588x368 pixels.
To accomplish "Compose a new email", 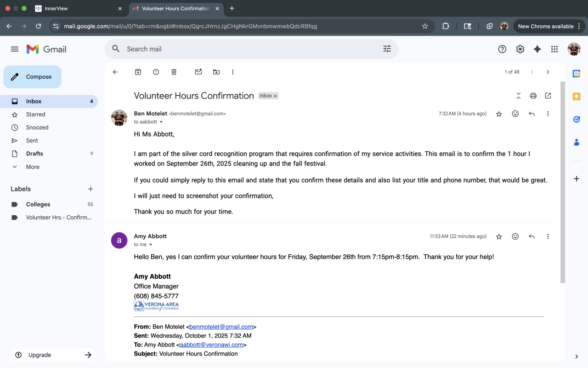I will click(32, 77).
